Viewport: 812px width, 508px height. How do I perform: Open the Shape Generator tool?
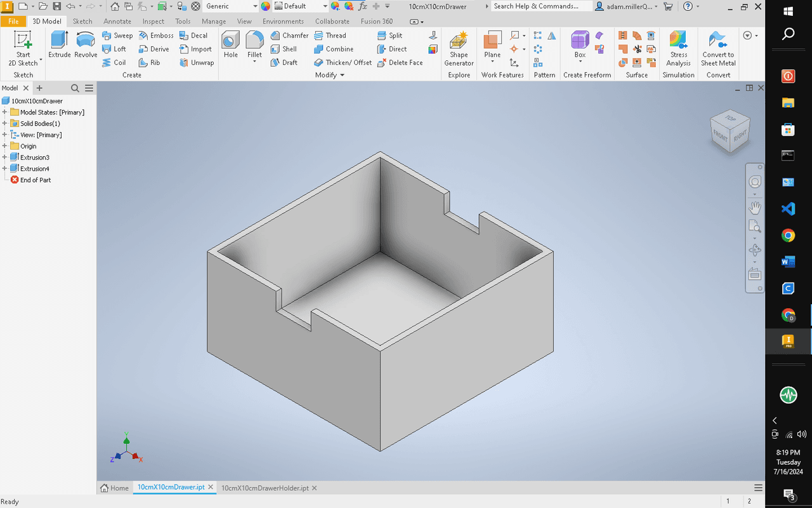tap(459, 50)
